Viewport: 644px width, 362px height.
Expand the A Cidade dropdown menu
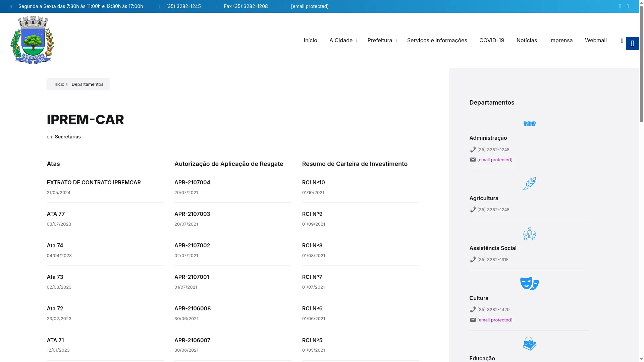point(343,40)
